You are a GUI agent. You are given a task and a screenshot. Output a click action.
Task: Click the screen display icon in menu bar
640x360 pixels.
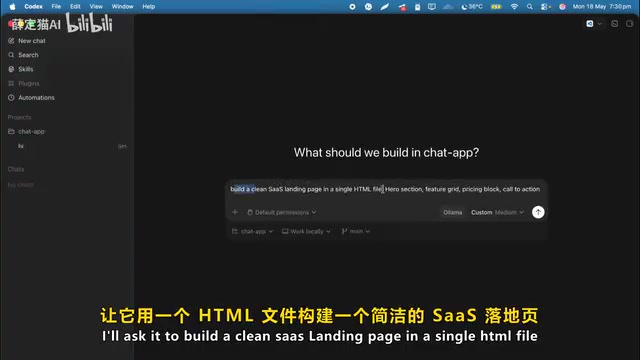[x=431, y=7]
